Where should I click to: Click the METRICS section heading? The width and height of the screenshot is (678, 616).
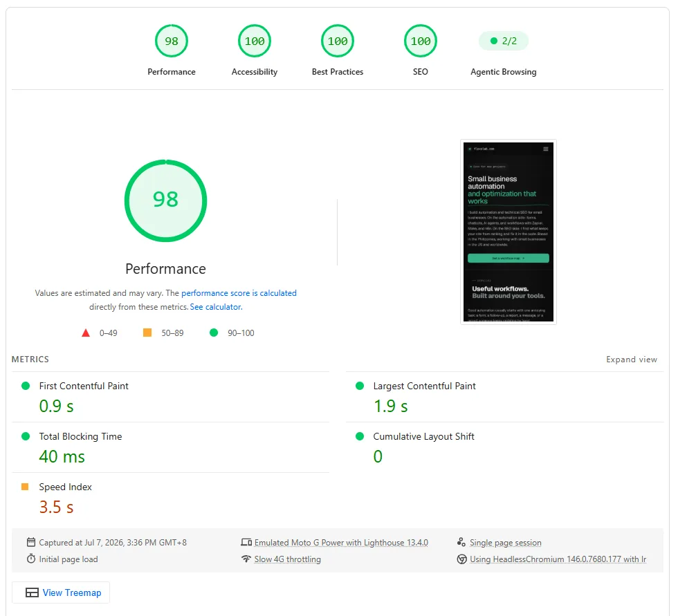[30, 360]
